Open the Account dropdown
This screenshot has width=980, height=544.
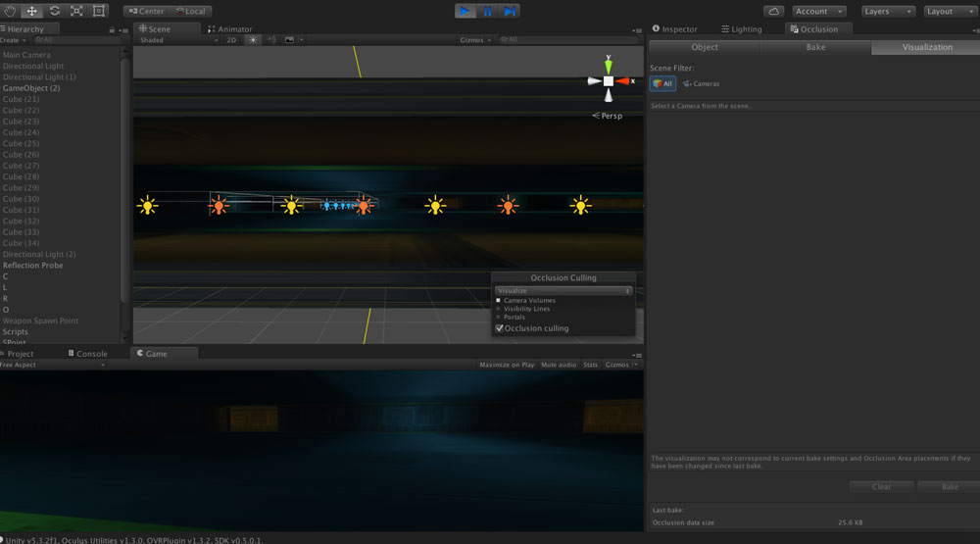tap(818, 11)
